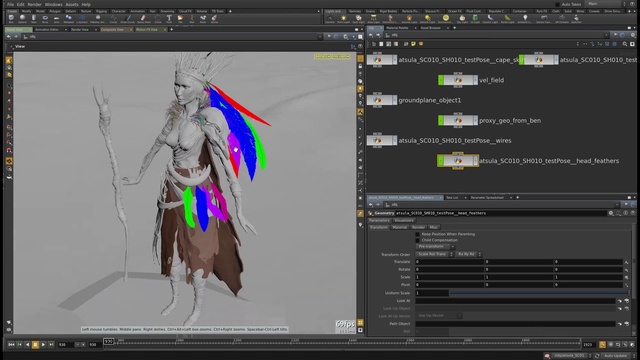Switch to the Material Palette tab
Viewport: 640px width, 360px height.
point(397,28)
